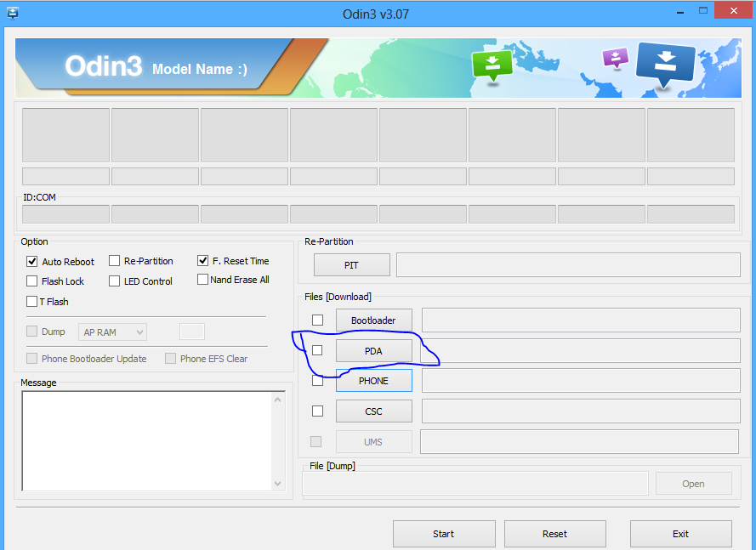756x550 pixels.
Task: Enable the Re-Partition checkbox
Action: [x=114, y=261]
